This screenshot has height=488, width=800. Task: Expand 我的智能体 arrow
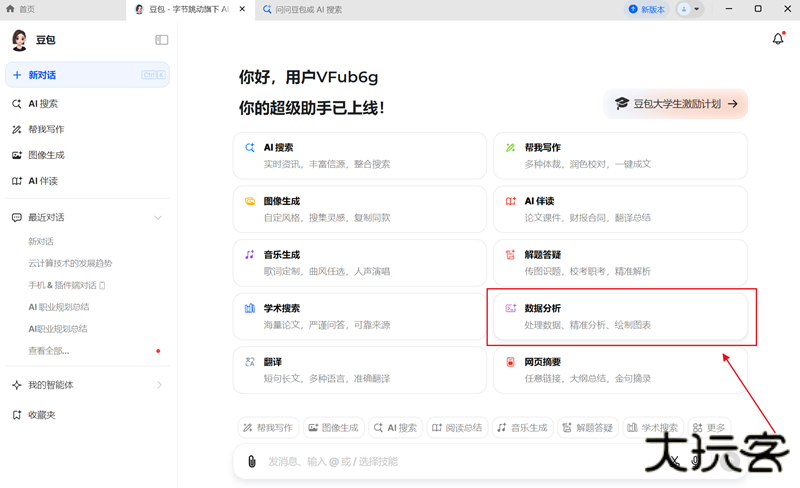click(x=158, y=385)
